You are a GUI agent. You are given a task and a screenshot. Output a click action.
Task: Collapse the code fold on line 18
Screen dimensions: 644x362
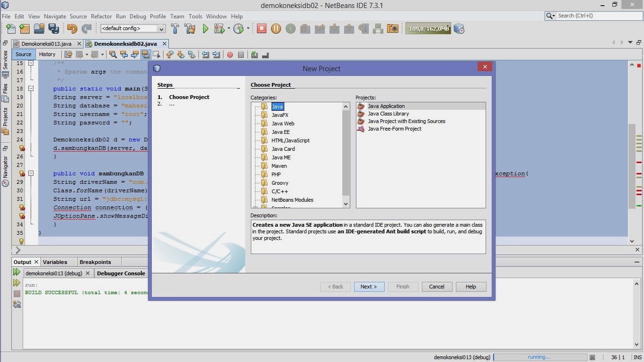coord(31,88)
